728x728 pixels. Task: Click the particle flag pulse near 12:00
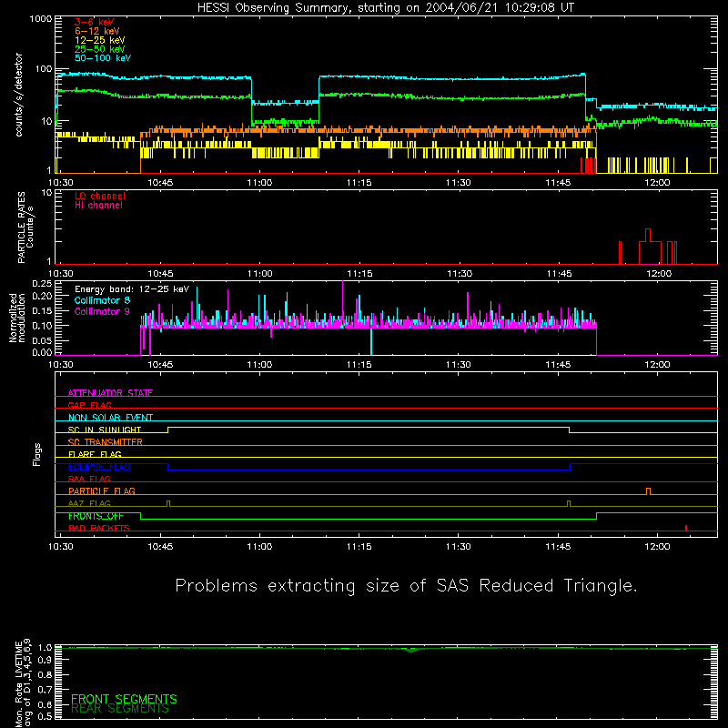[648, 491]
